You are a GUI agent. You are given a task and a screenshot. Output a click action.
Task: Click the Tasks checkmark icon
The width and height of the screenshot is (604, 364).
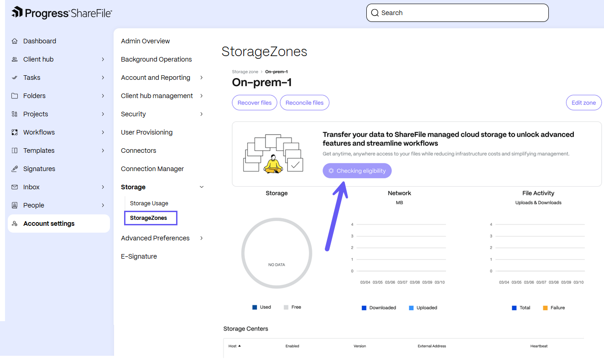coord(15,78)
